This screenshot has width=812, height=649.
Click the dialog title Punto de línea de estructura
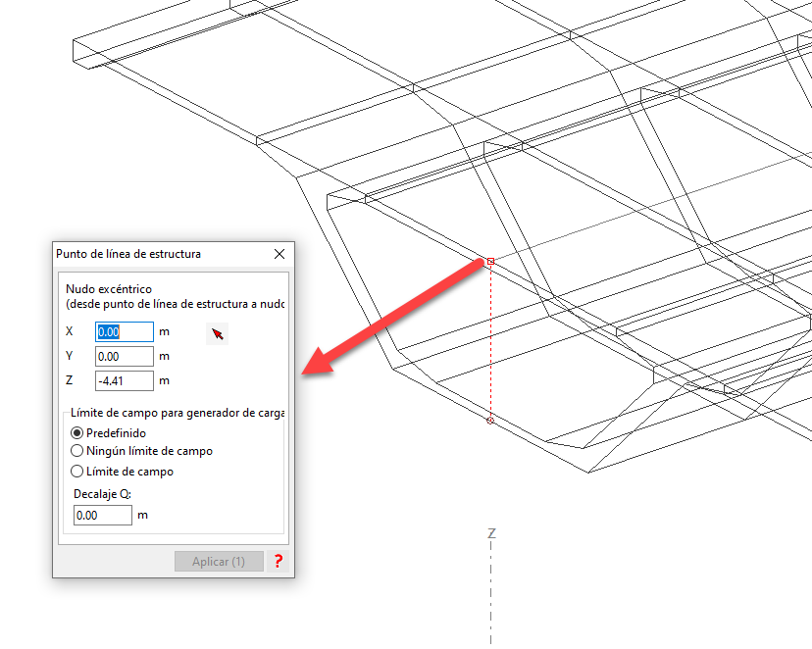click(128, 254)
